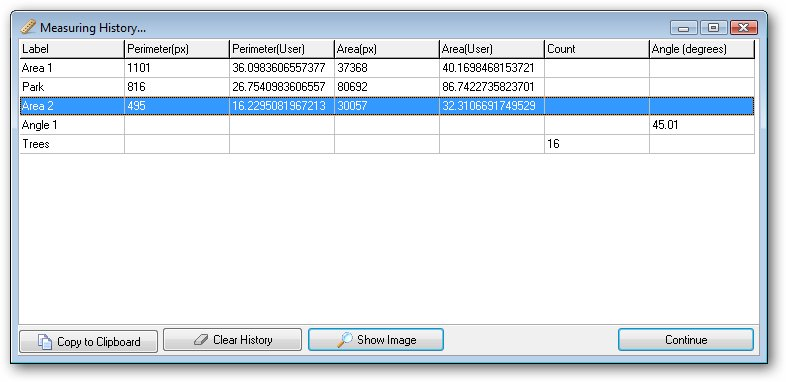Screen dimensions: 786x382
Task: Click the Continue button
Action: tap(686, 340)
